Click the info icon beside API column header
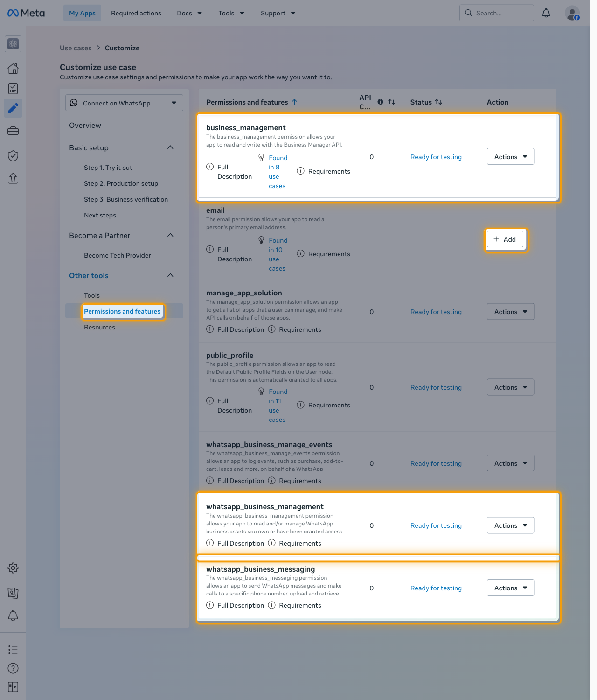 [380, 102]
